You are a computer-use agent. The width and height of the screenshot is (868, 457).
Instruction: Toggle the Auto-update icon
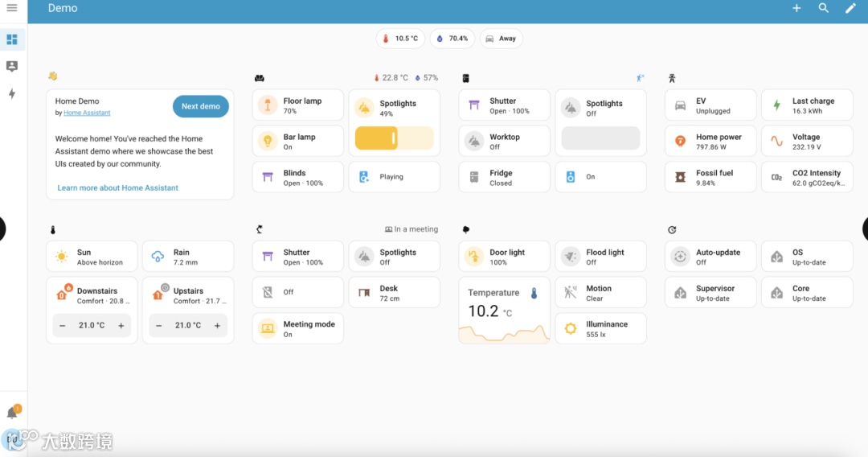pos(681,257)
